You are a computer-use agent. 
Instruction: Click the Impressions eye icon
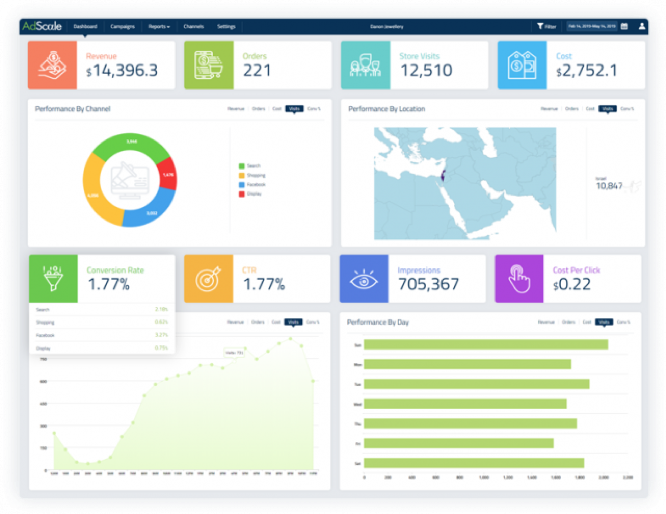pos(363,278)
